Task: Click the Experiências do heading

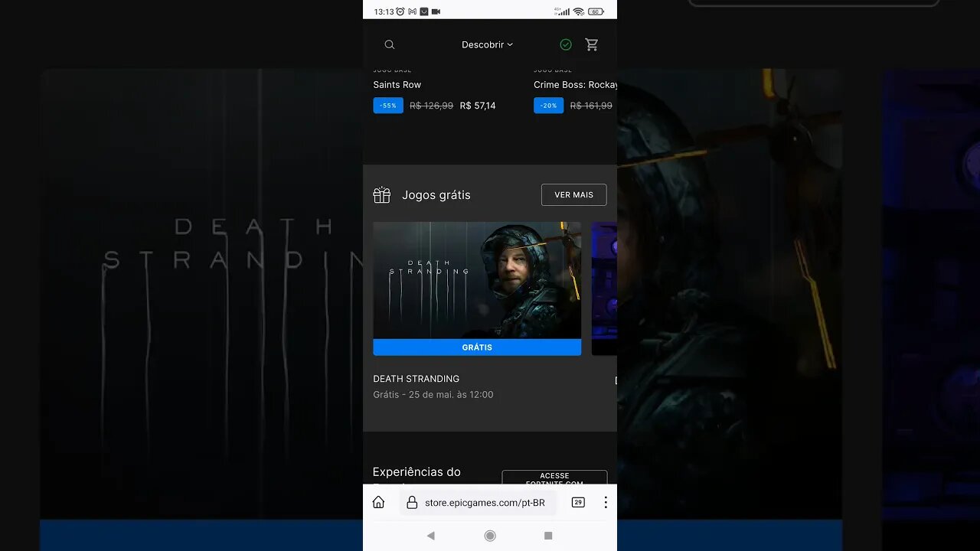Action: coord(416,472)
